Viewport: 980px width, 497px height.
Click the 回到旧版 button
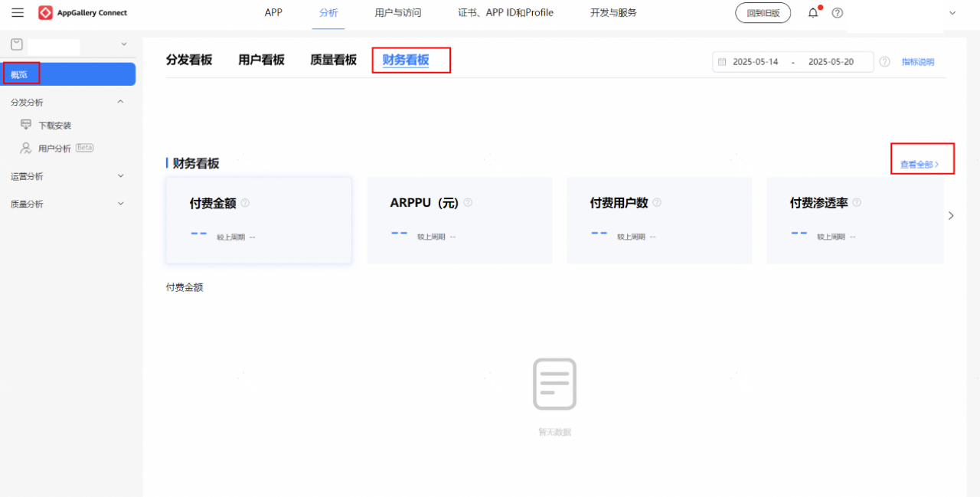click(763, 13)
